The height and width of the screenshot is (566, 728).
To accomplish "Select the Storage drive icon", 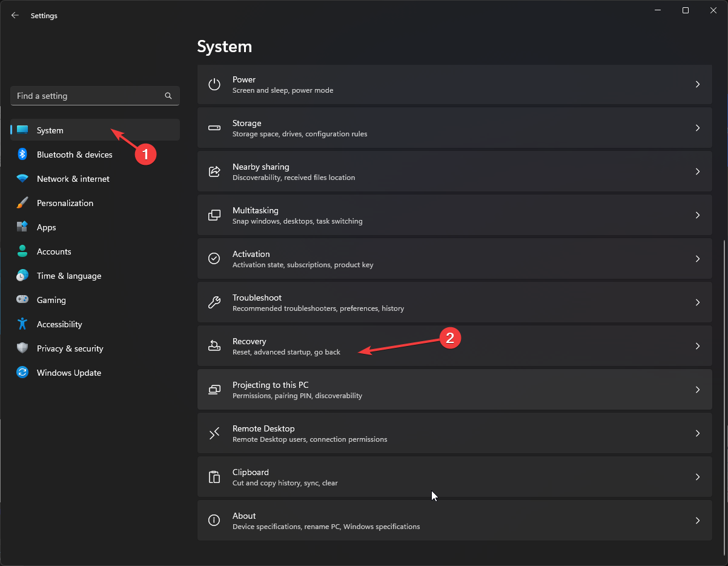I will 214,128.
